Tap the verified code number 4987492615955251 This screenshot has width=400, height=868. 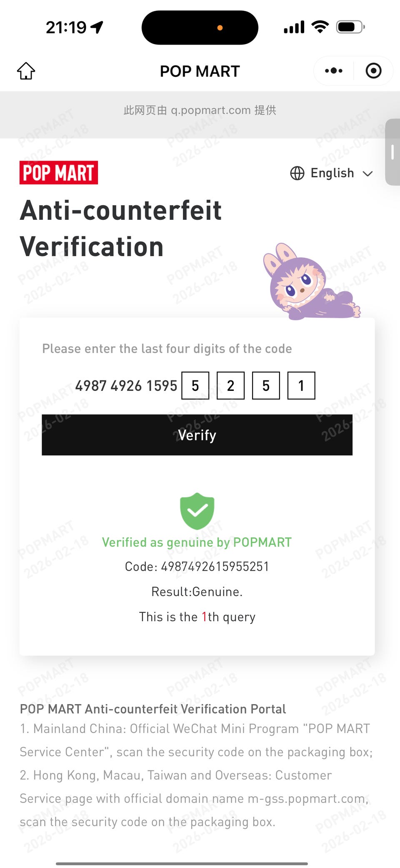[x=215, y=566]
